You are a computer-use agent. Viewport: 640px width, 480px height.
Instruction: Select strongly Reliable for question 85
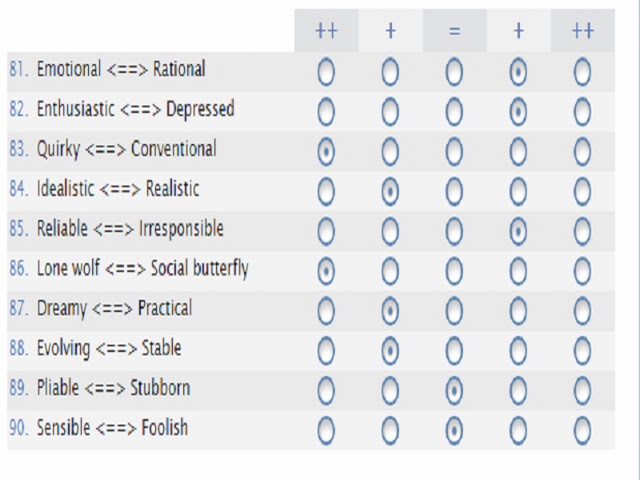coord(326,231)
